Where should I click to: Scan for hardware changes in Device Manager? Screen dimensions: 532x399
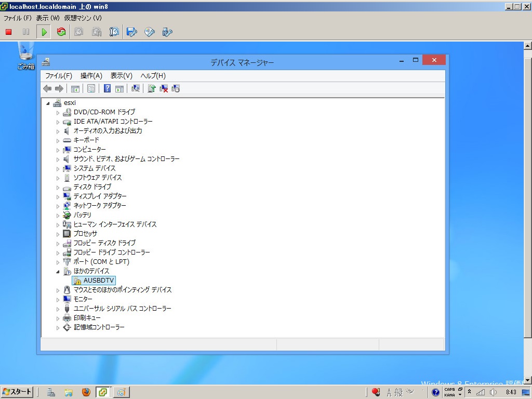[x=136, y=88]
